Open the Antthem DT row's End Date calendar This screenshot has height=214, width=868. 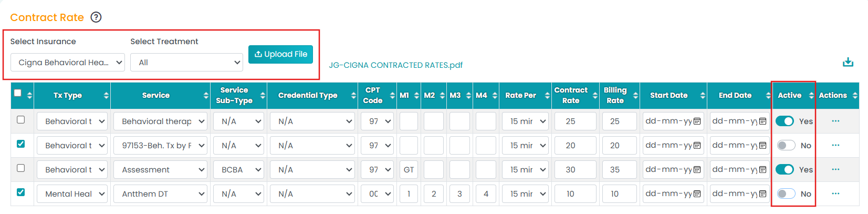(x=762, y=194)
